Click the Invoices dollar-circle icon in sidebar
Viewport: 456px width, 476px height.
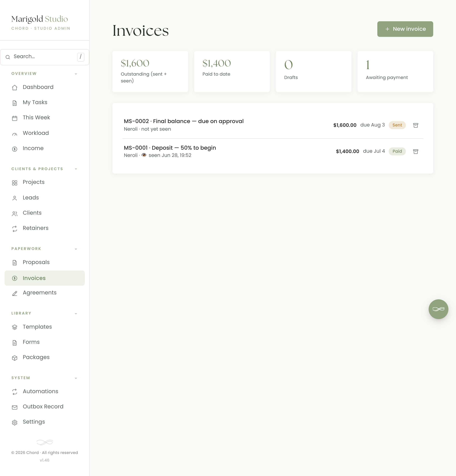pyautogui.click(x=15, y=278)
